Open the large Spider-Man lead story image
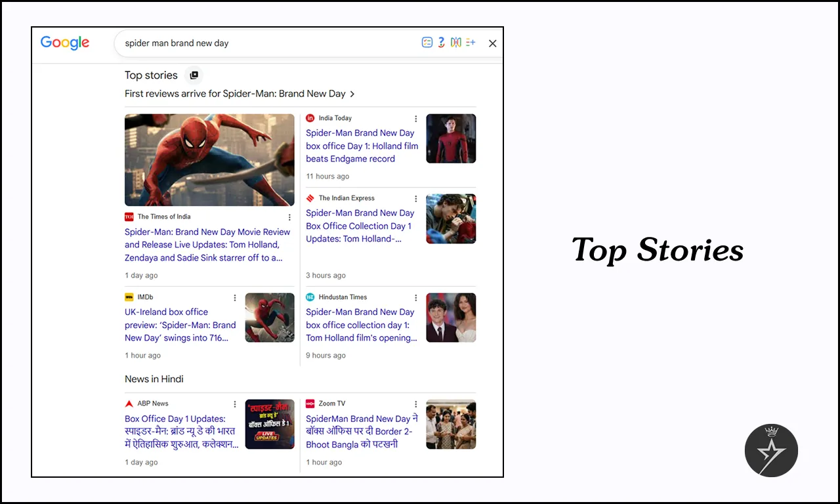The image size is (840, 504). click(210, 160)
